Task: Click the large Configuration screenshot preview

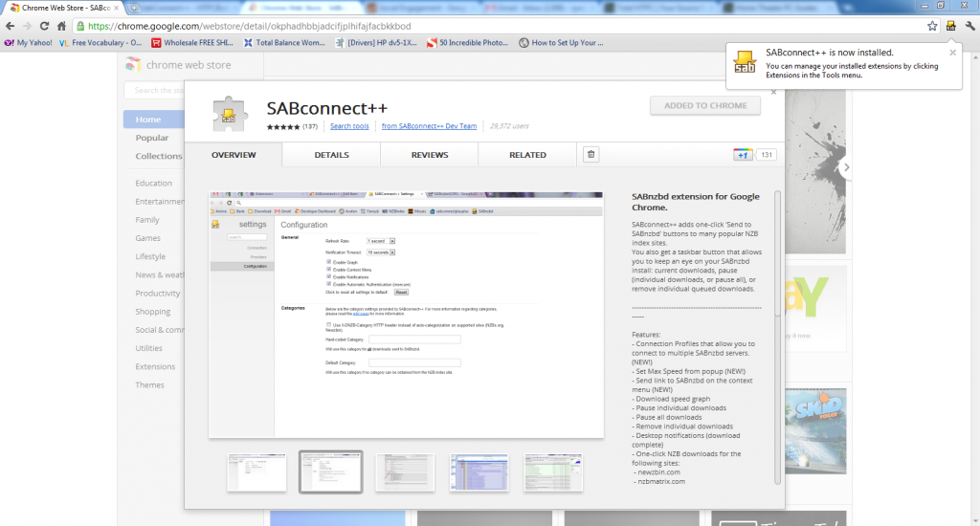Action: (x=406, y=315)
